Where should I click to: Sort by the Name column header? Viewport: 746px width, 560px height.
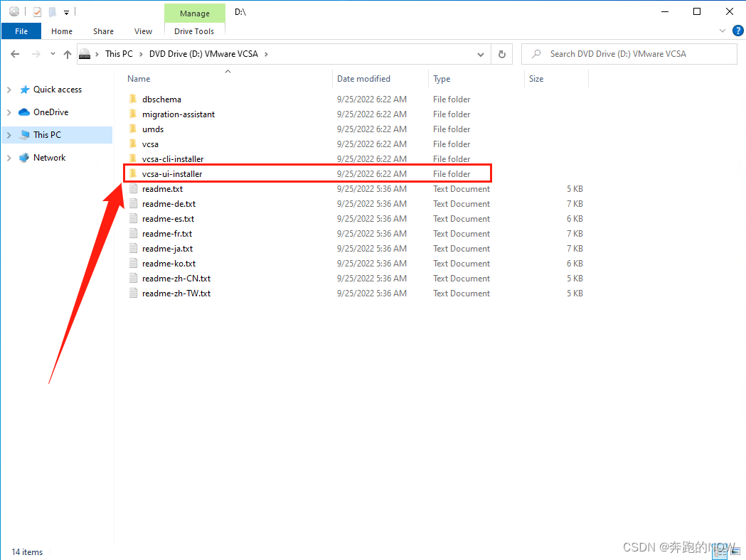point(139,78)
